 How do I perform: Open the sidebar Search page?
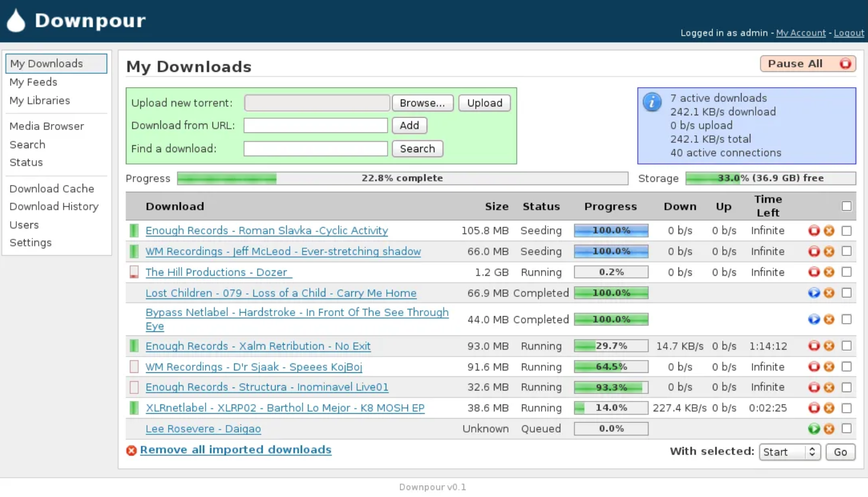pos(28,145)
